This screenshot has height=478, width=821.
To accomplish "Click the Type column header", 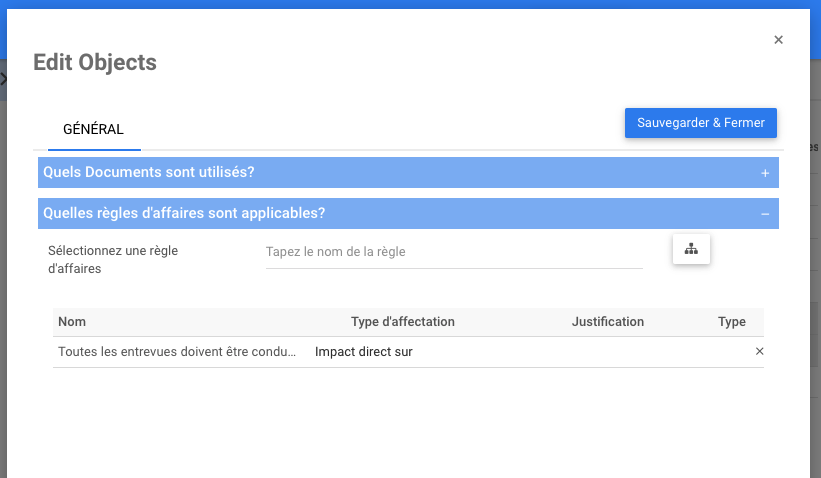I will (x=731, y=322).
